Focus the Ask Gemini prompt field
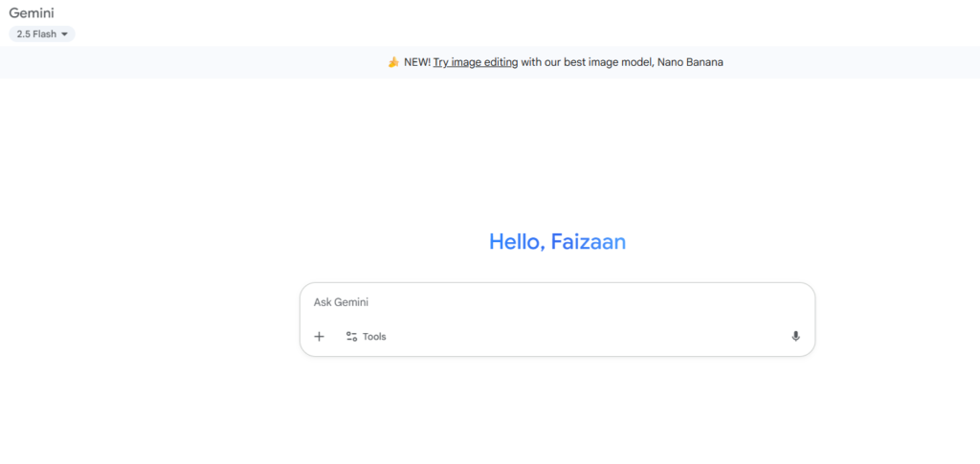Viewport: 980px width, 464px height. (556, 302)
